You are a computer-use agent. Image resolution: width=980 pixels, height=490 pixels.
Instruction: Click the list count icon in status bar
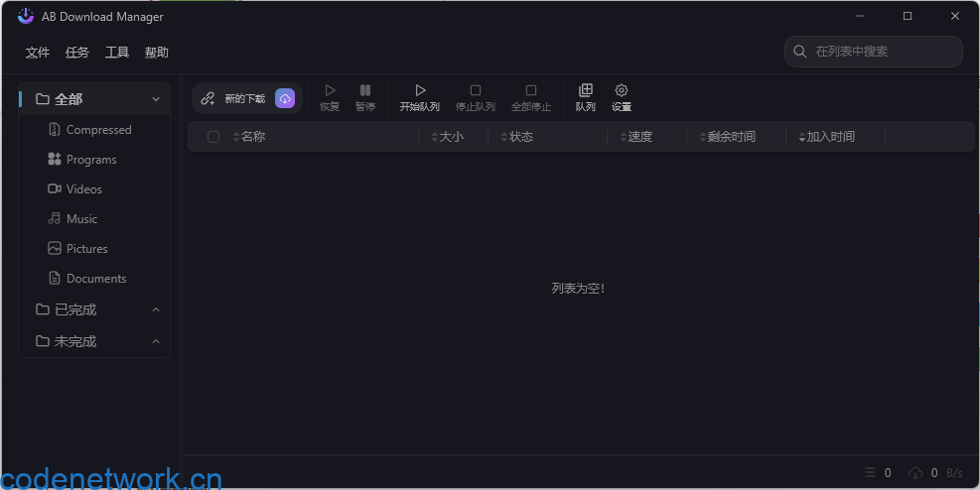870,472
